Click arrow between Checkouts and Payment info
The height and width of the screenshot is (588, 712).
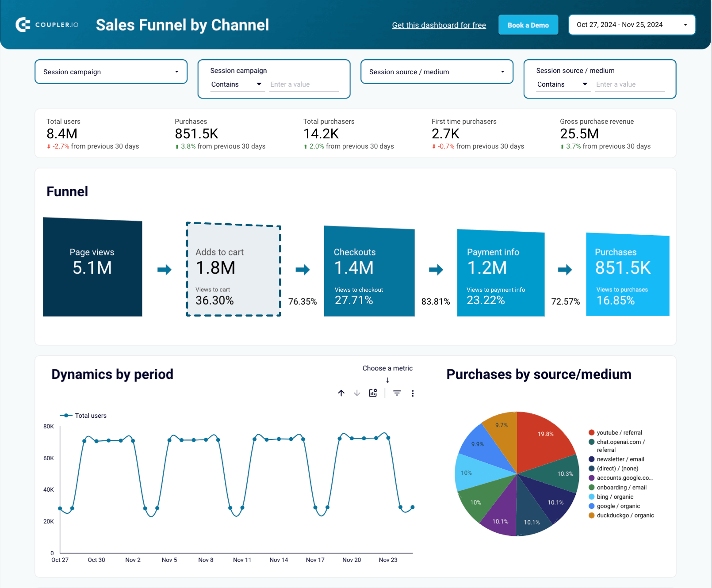click(436, 270)
